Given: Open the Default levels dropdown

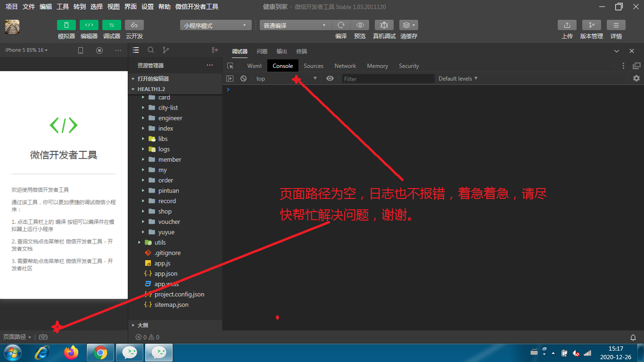Looking at the screenshot, I should (458, 79).
